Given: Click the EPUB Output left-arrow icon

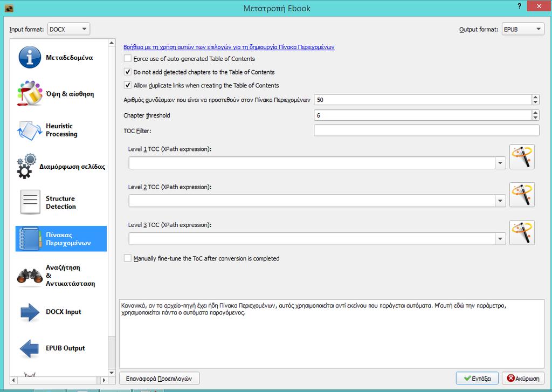Looking at the screenshot, I should 29,348.
